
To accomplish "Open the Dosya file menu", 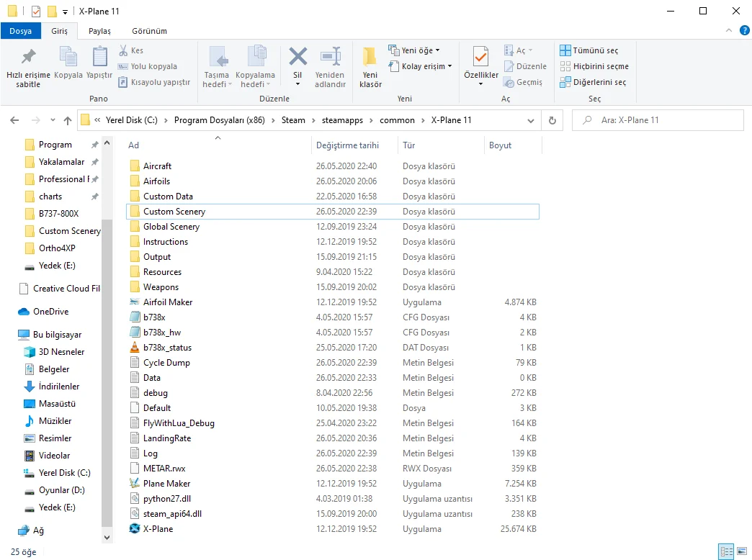I will tap(21, 31).
